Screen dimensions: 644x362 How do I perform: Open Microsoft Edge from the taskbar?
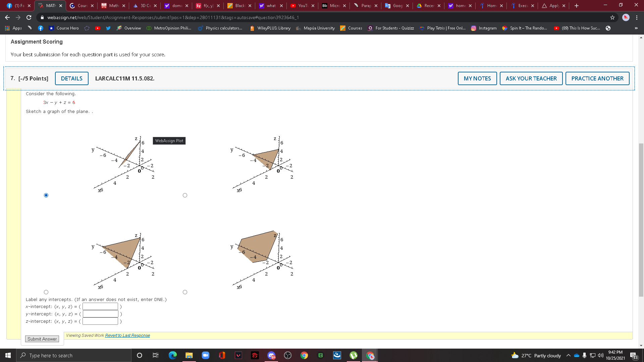[173, 355]
